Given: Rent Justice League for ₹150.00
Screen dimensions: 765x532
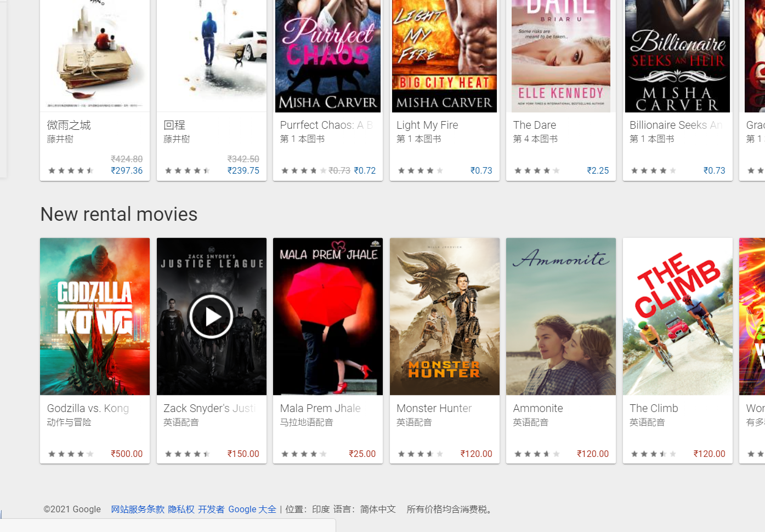Looking at the screenshot, I should [243, 454].
